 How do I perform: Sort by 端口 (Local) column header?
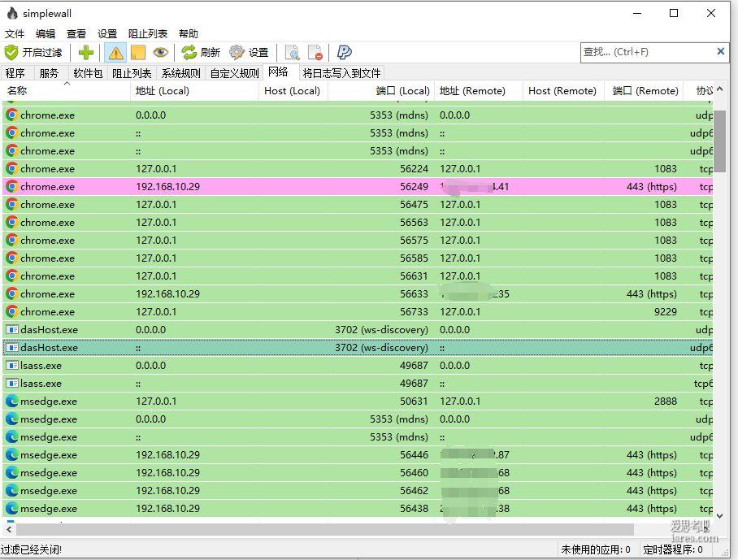380,91
